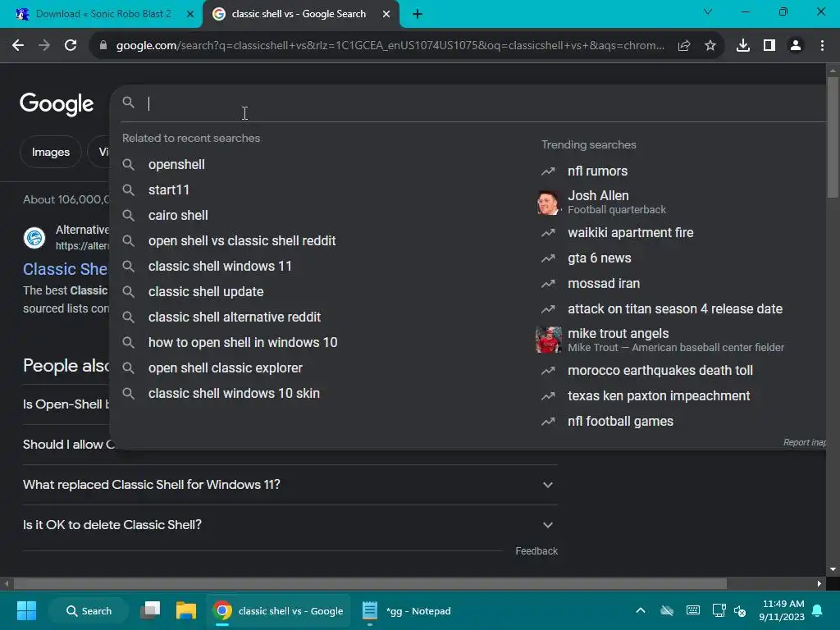Reload the current page
This screenshot has width=840, height=630.
(x=71, y=46)
